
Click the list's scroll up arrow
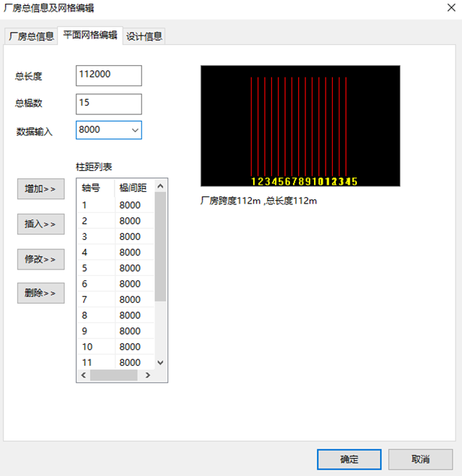click(x=160, y=186)
